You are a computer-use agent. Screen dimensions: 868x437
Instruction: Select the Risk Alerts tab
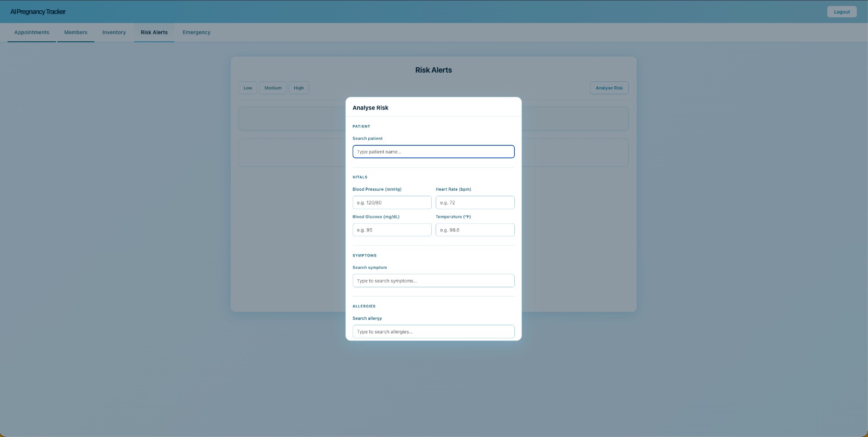[x=154, y=33]
